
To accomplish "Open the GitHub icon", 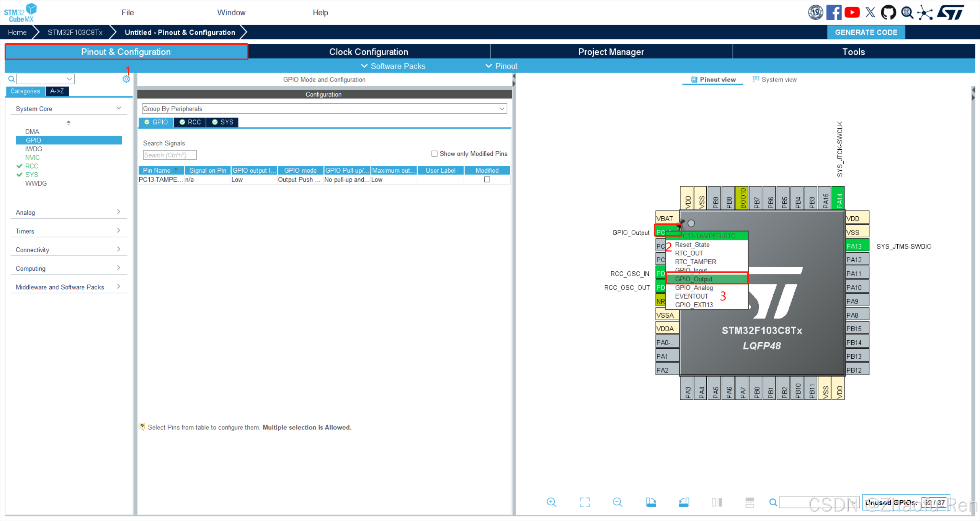I will pos(889,13).
